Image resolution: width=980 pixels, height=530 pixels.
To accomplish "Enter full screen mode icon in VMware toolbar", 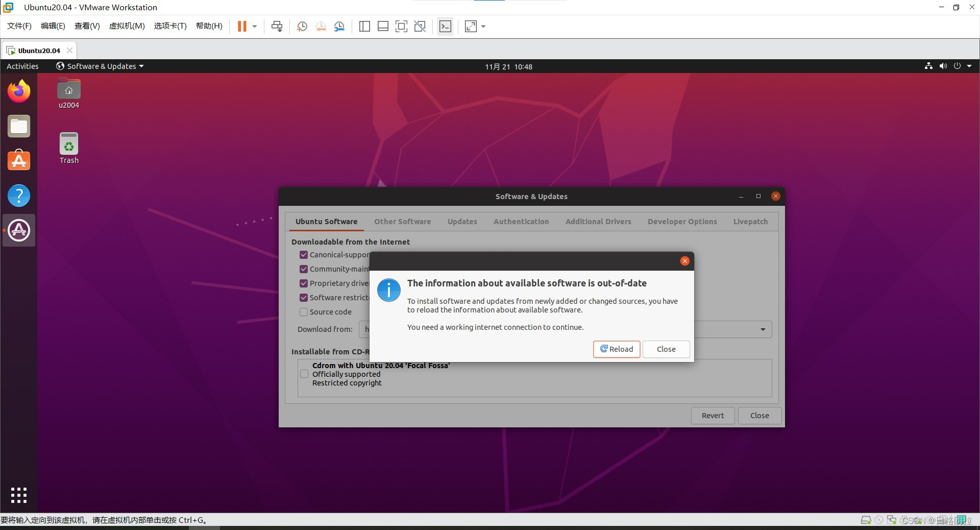I will point(402,26).
